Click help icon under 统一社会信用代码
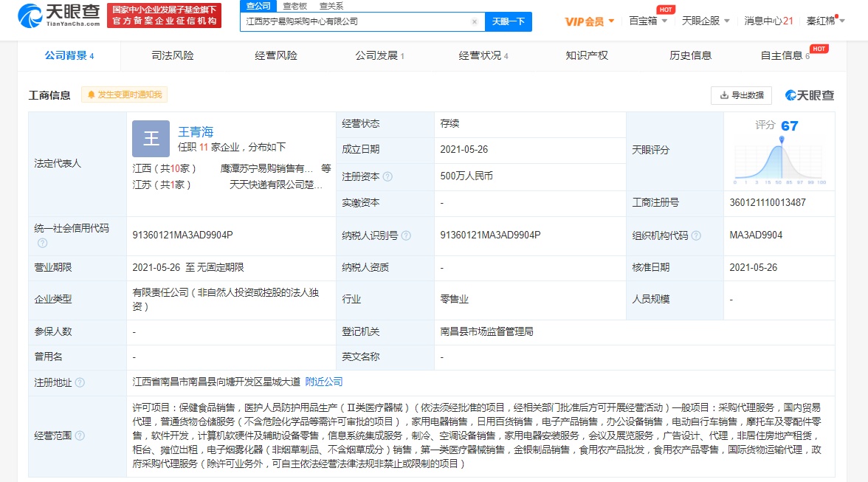Image resolution: width=868 pixels, height=482 pixels. (43, 243)
